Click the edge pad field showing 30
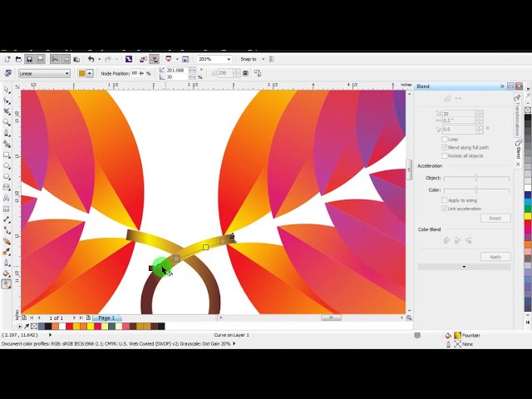 pyautogui.click(x=177, y=77)
